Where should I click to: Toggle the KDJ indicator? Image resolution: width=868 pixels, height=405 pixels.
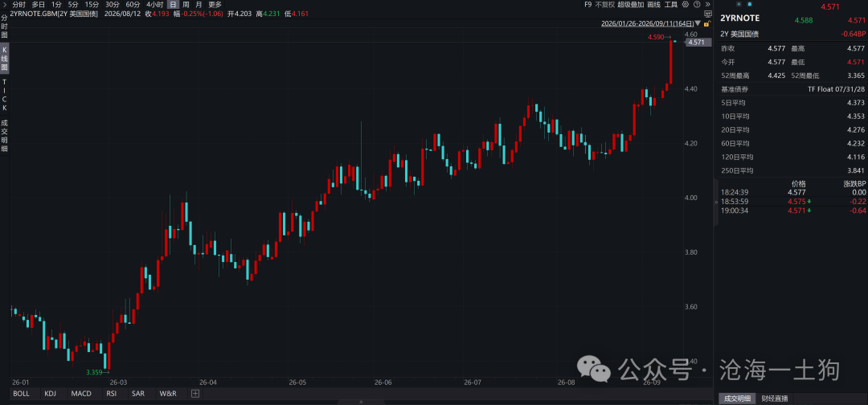[x=51, y=394]
